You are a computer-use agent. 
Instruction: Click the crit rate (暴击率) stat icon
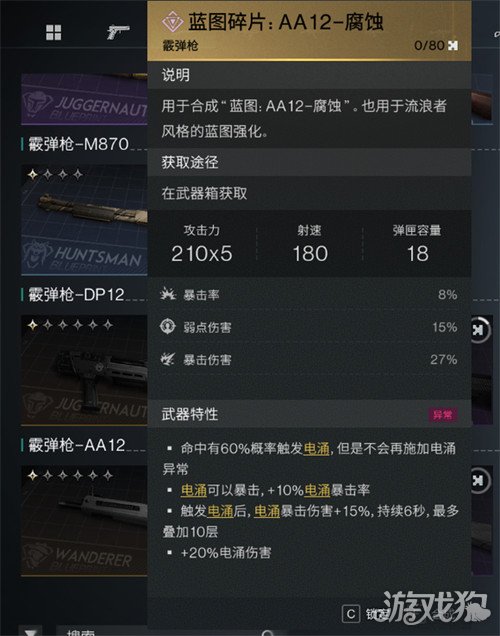168,294
